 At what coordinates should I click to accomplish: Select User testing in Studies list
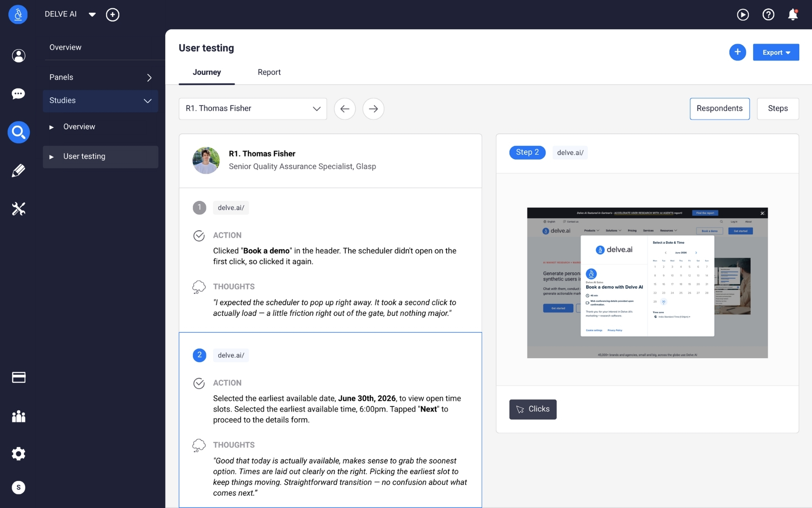[x=101, y=157]
